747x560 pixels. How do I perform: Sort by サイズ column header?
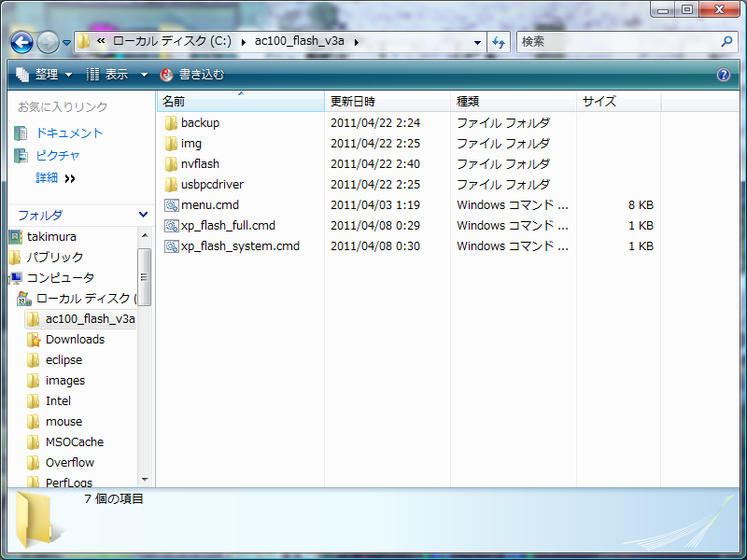point(618,101)
